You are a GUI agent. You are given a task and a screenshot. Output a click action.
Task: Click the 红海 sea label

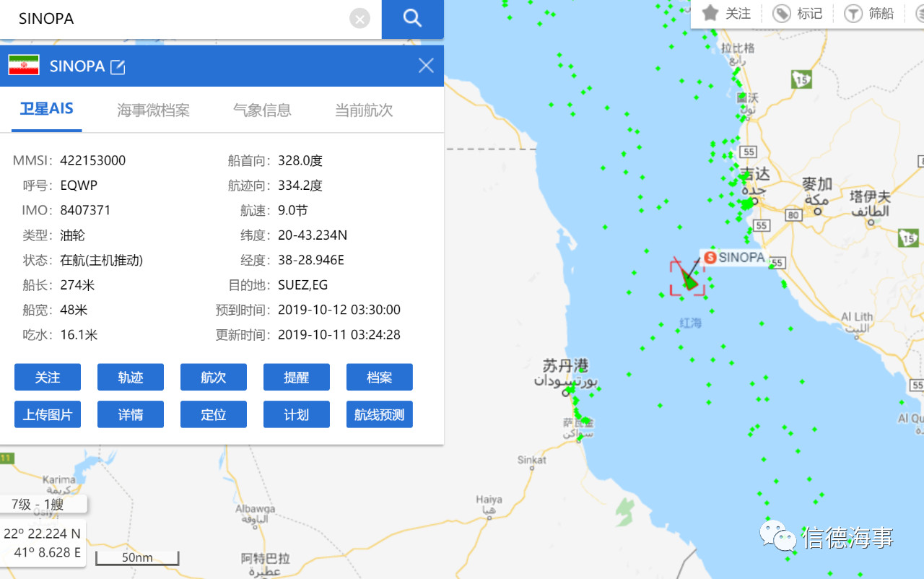tap(691, 323)
